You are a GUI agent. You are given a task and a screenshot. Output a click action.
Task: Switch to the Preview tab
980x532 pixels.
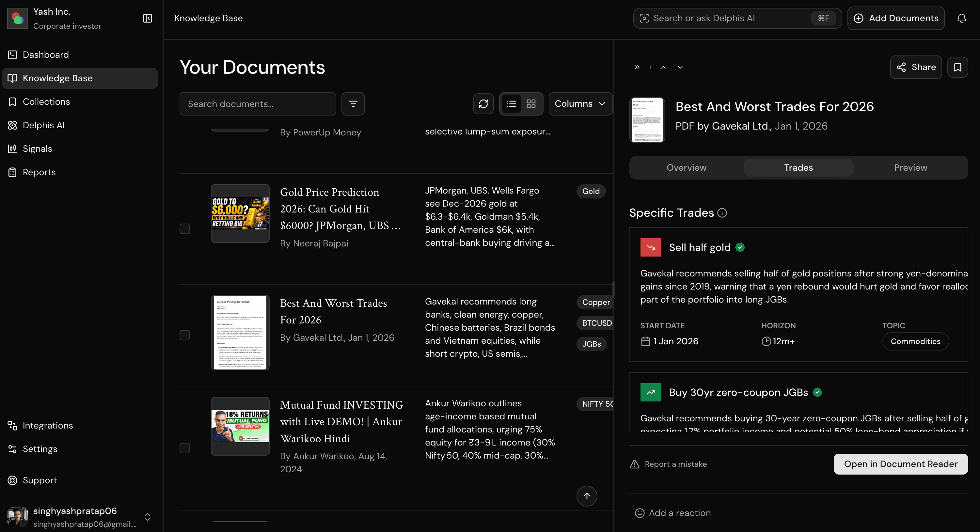point(910,168)
